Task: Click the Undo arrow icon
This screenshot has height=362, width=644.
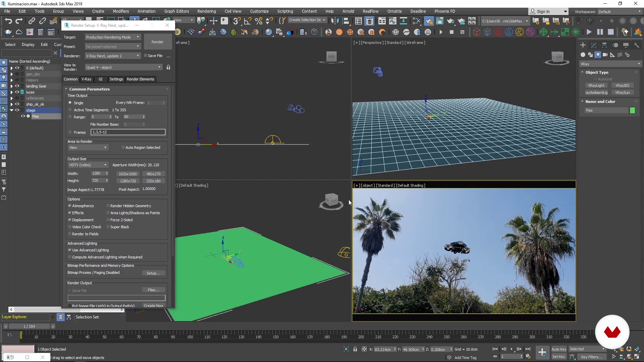Action: coord(8,21)
